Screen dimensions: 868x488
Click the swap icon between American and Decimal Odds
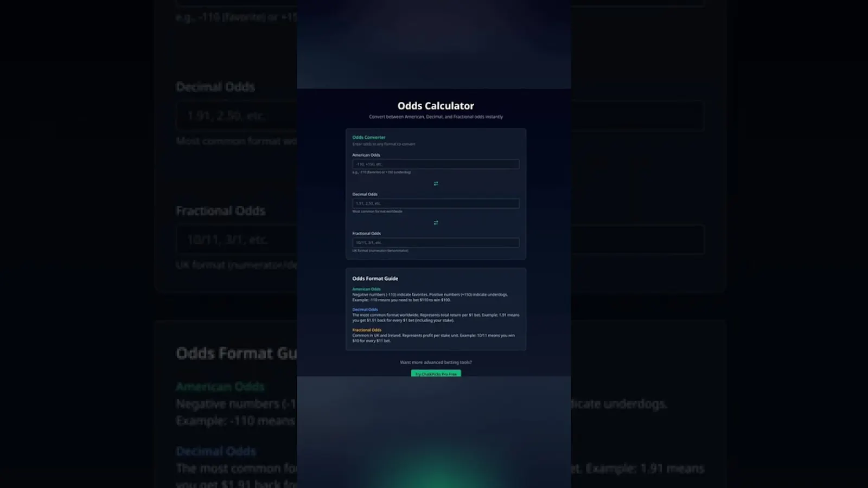pyautogui.click(x=436, y=183)
